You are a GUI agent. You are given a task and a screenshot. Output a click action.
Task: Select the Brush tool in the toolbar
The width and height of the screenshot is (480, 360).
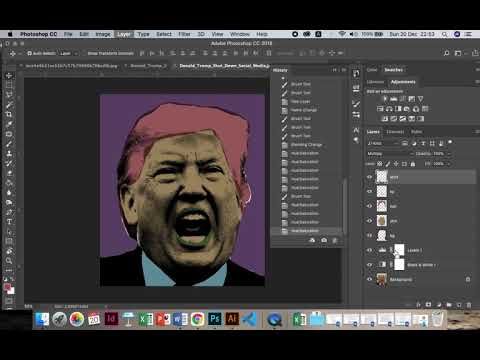[9, 144]
